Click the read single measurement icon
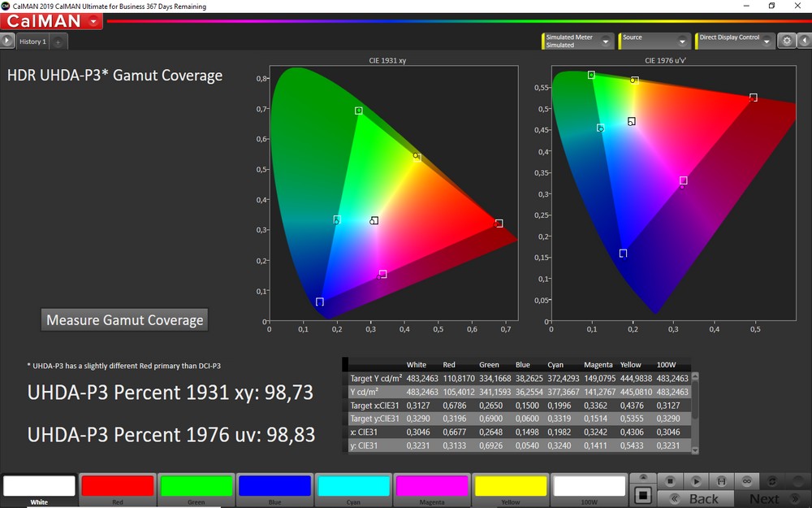 [696, 481]
